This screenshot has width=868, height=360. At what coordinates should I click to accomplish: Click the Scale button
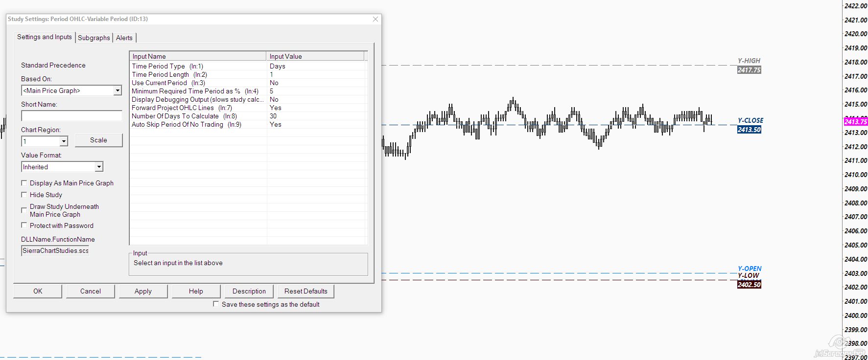click(x=98, y=140)
